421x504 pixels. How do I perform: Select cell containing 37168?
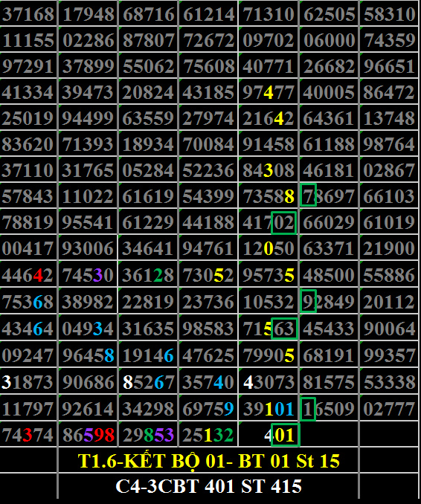[28, 13]
